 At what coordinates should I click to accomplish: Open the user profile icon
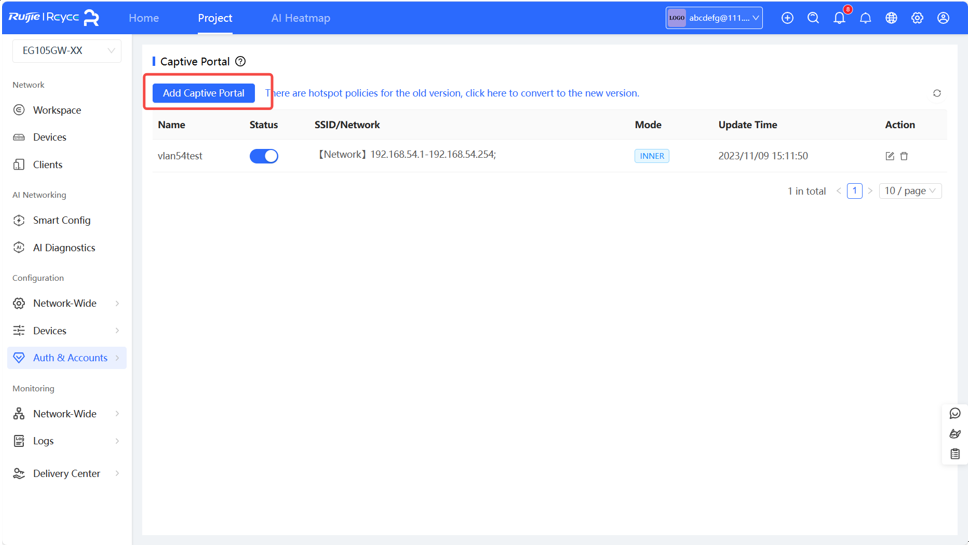coord(943,18)
